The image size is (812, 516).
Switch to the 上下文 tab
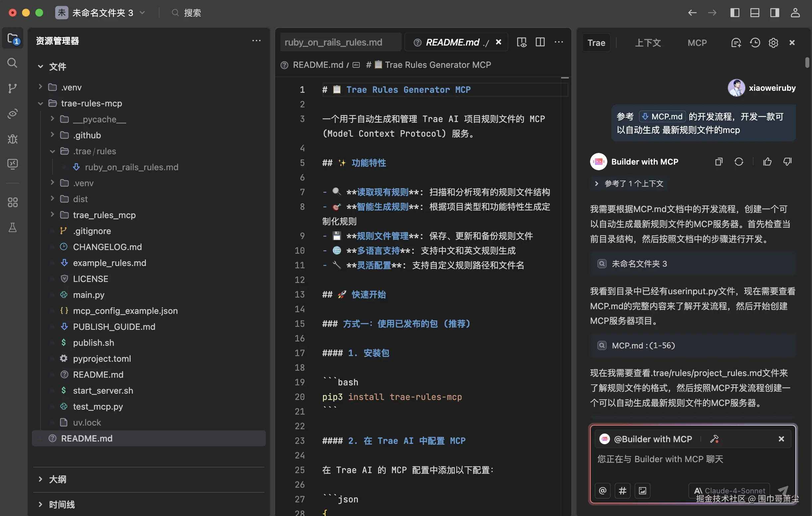(x=648, y=43)
